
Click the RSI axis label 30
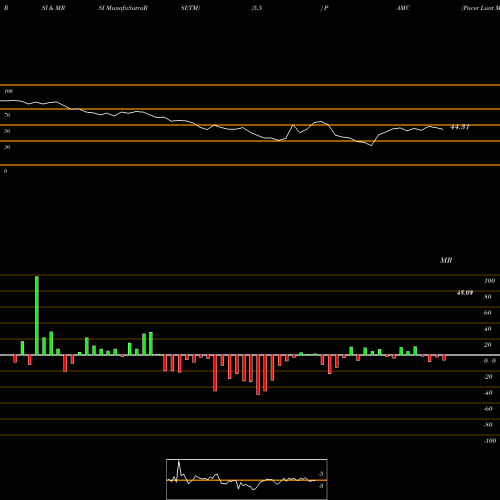click(x=7, y=147)
